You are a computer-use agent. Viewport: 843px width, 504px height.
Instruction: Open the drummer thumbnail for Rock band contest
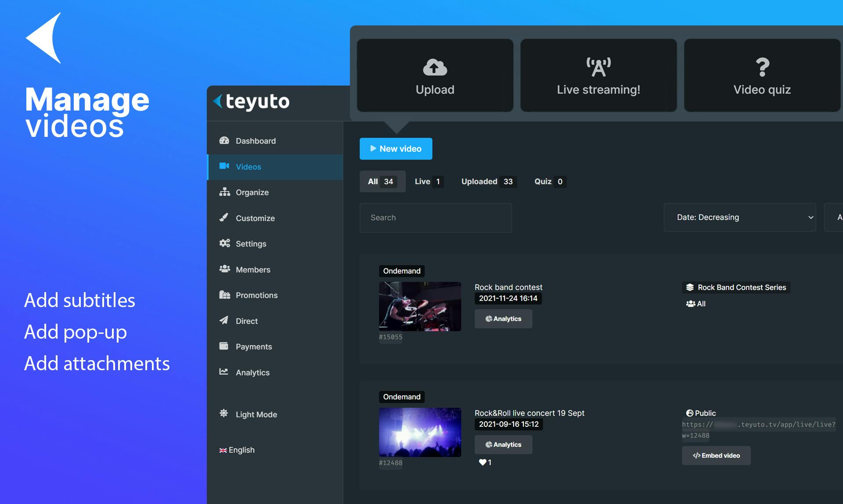point(420,306)
